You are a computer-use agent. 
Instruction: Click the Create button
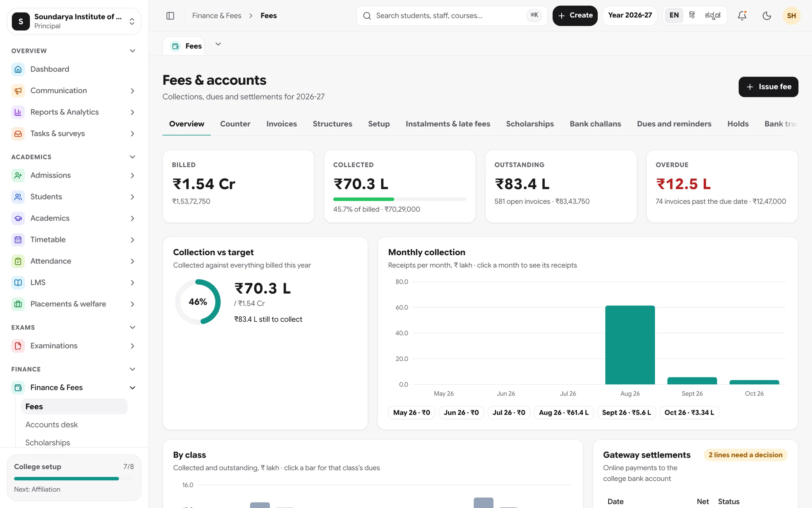(575, 16)
